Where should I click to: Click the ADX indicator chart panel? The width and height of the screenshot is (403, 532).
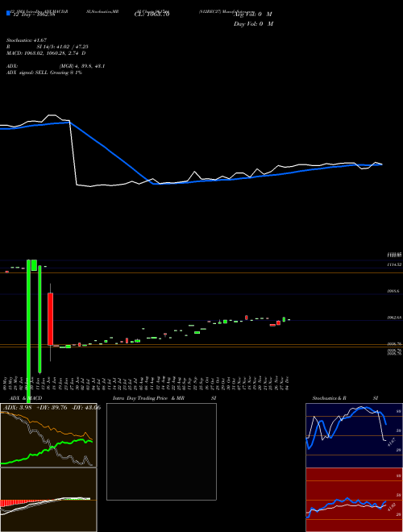pos(48,435)
